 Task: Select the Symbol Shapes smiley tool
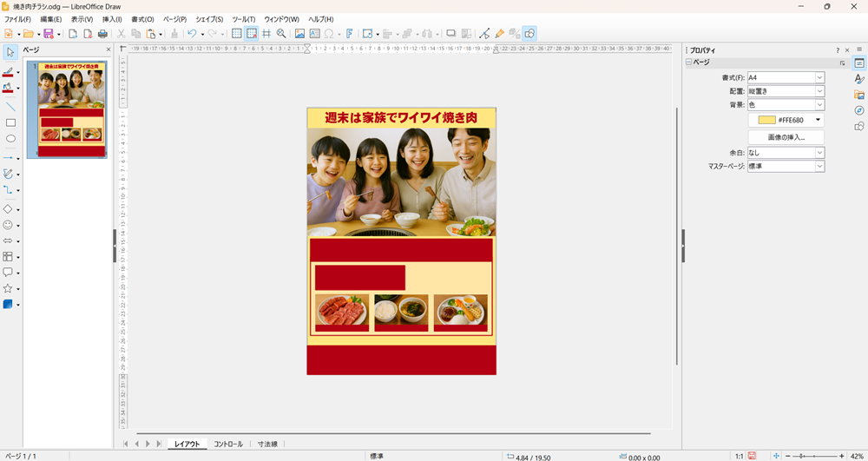[8, 225]
